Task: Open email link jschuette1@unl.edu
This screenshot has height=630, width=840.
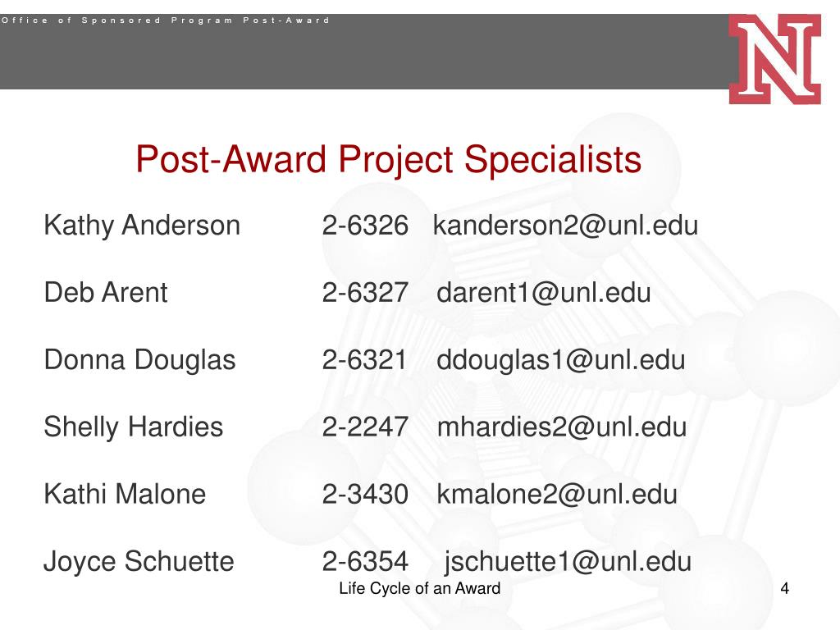Action: 568,562
